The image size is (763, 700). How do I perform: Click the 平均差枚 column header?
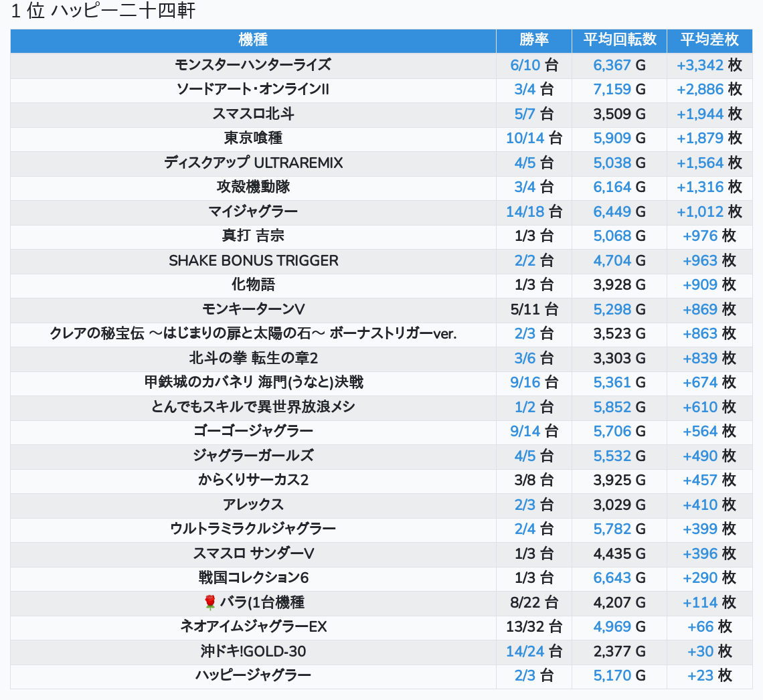(x=709, y=39)
